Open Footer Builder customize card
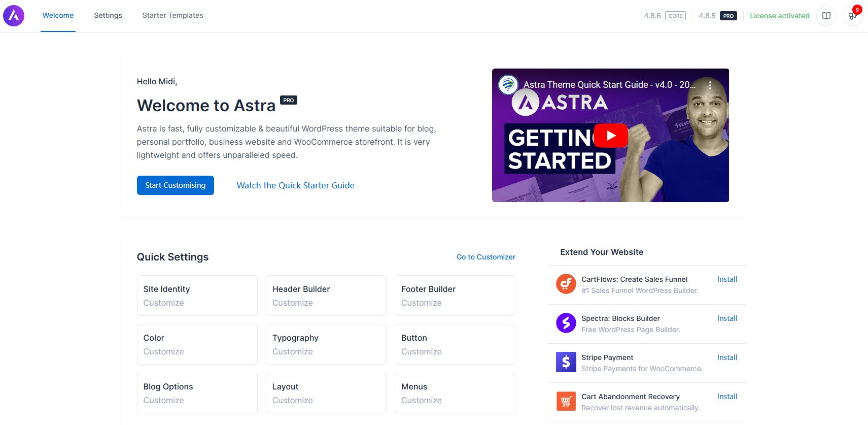 click(455, 296)
